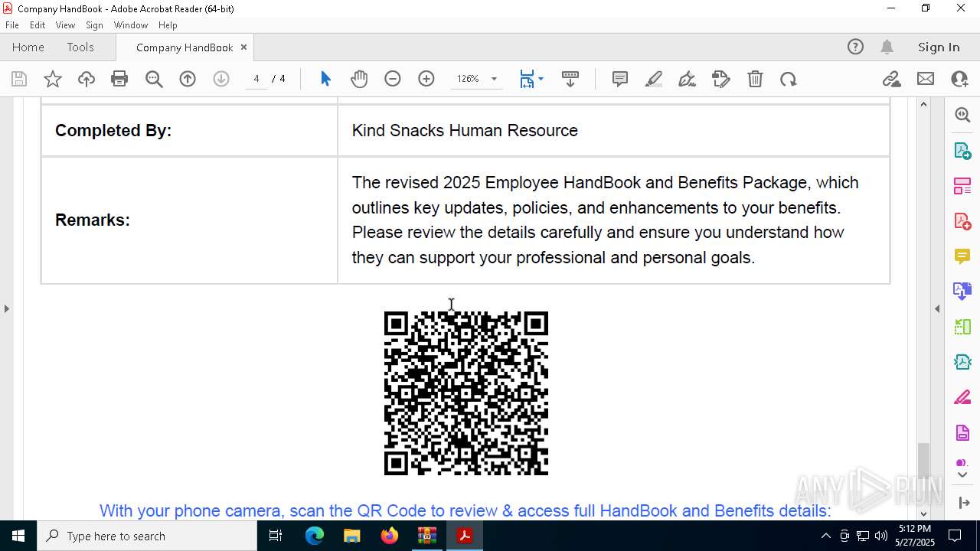Add a sticky note comment
This screenshot has width=980, height=551.
[x=620, y=79]
